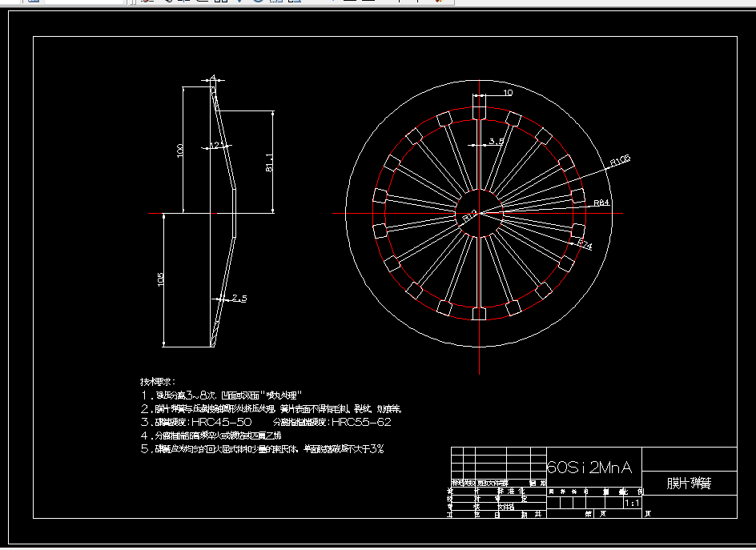Image resolution: width=756 pixels, height=550 pixels.
Task: Click the R19 center hole dimension
Action: pyautogui.click(x=469, y=215)
